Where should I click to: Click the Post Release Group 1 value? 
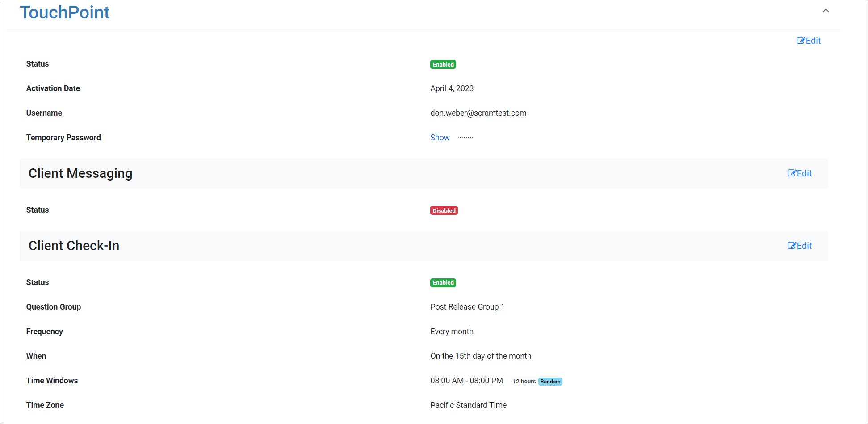coord(467,307)
